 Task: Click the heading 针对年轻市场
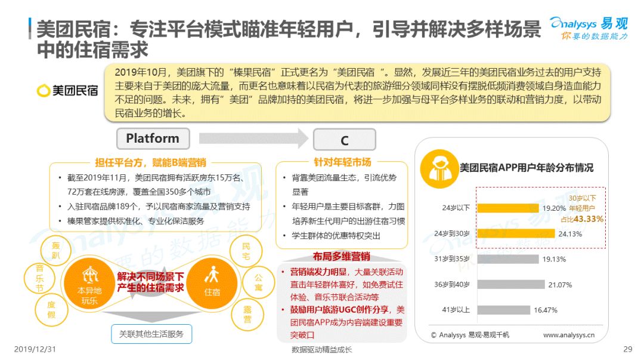click(x=342, y=162)
